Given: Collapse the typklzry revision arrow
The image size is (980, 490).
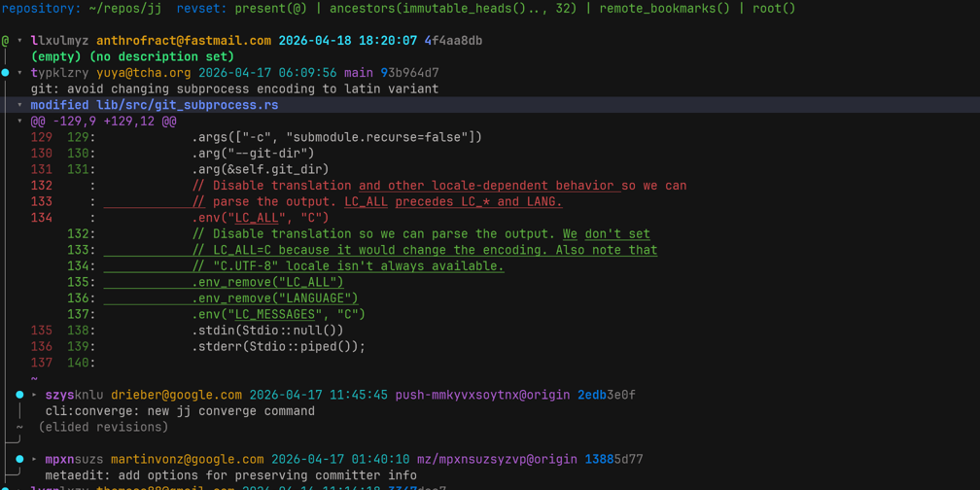Looking at the screenshot, I should (20, 73).
